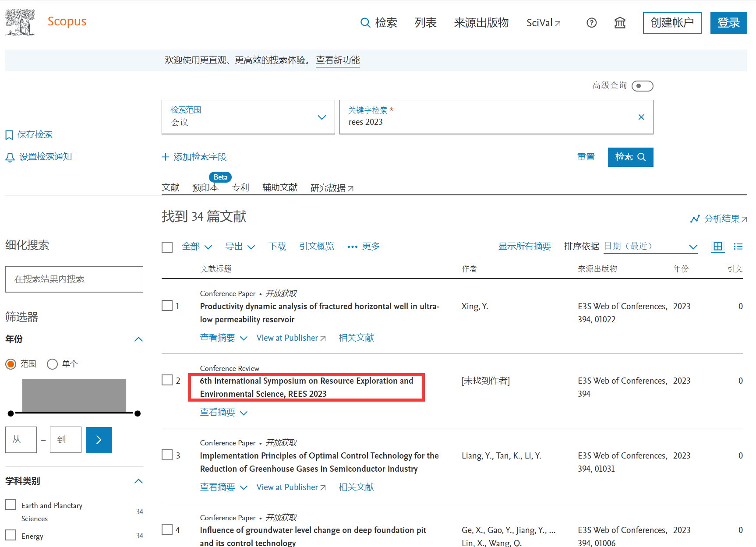Click the three-dots 更多 icon
The height and width of the screenshot is (547, 756).
pos(352,247)
